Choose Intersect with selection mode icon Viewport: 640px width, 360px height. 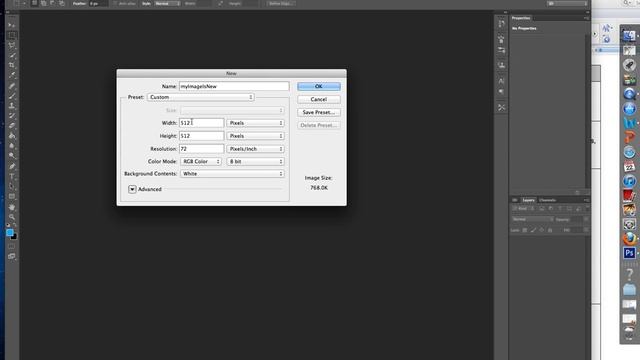coord(62,3)
